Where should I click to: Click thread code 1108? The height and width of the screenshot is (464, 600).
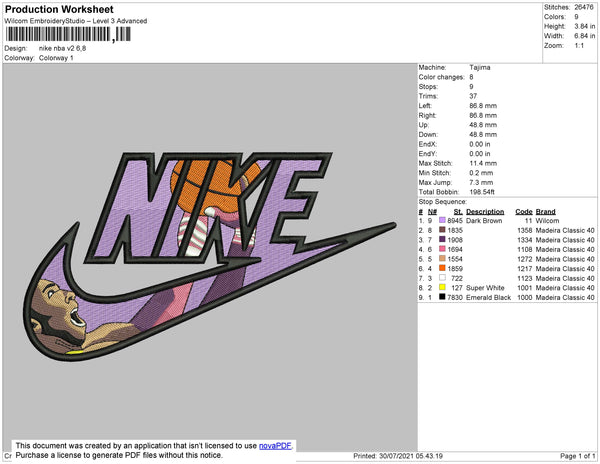(525, 249)
